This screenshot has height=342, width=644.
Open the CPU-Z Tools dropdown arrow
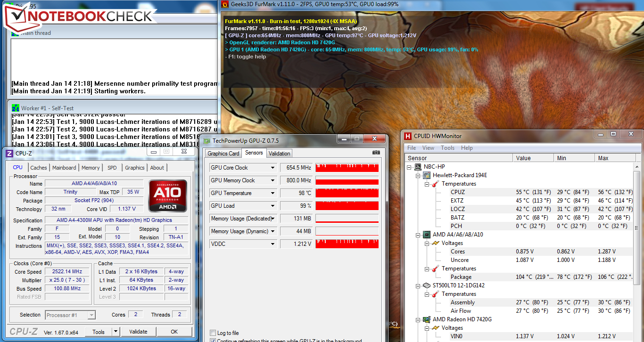click(115, 332)
